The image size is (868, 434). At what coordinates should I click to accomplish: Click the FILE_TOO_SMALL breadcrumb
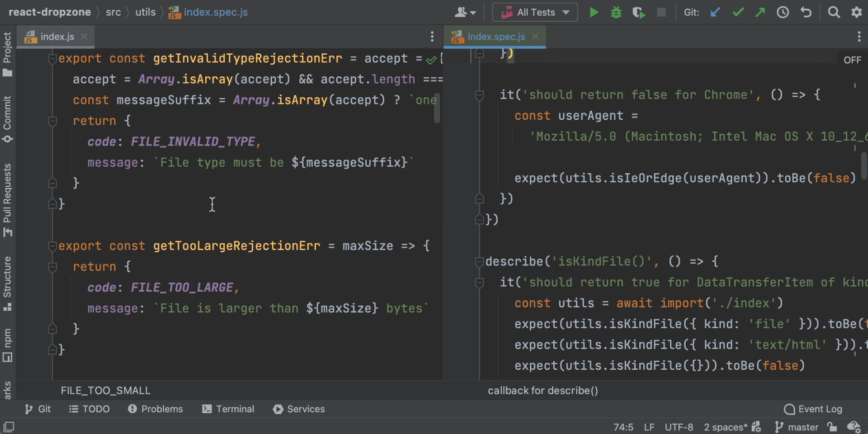point(105,391)
